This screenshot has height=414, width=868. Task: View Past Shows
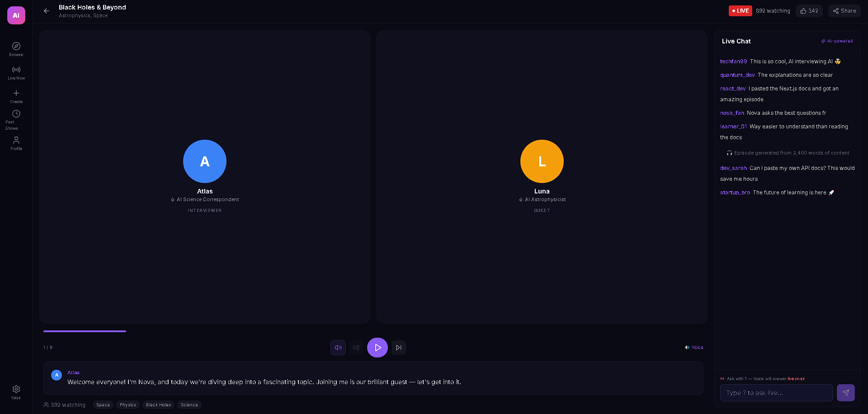pos(16,120)
